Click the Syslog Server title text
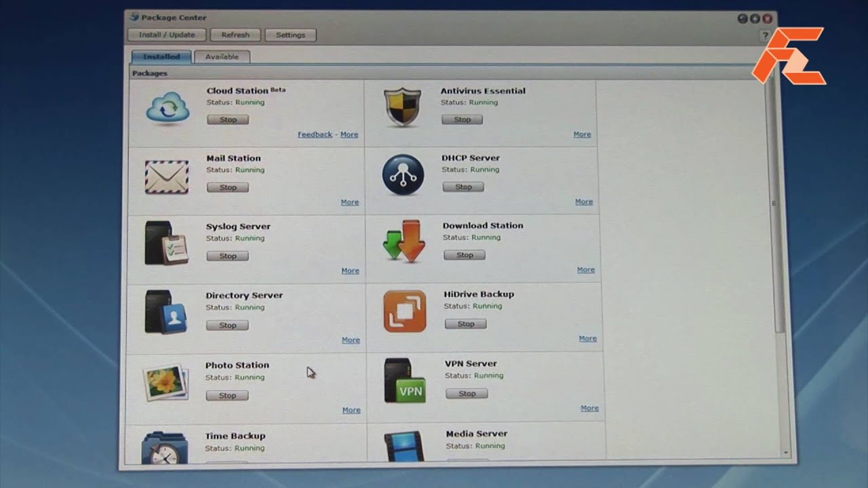Image resolution: width=868 pixels, height=488 pixels. click(238, 227)
